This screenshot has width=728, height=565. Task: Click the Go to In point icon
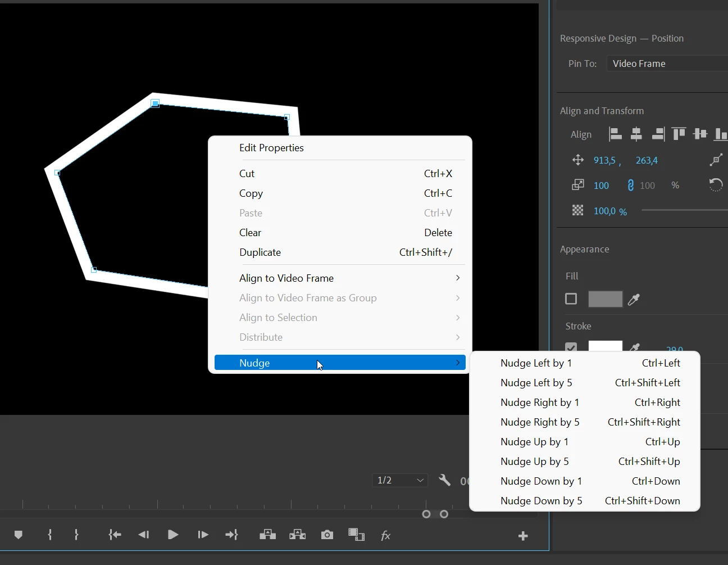[115, 535]
